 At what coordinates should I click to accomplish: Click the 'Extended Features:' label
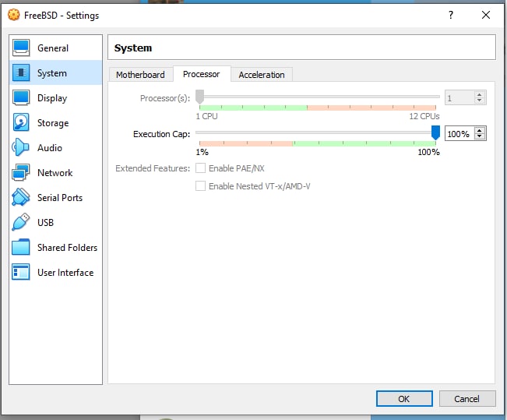(x=153, y=168)
